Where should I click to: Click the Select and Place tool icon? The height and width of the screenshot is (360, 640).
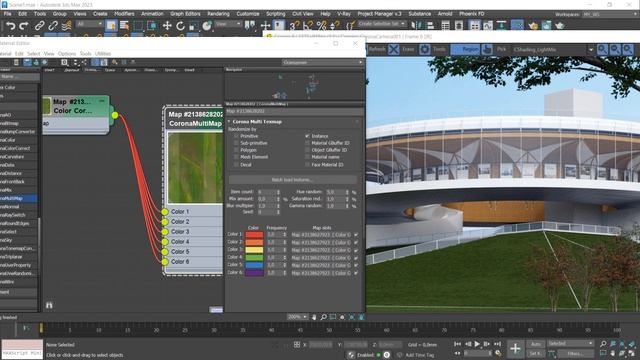[x=207, y=26]
